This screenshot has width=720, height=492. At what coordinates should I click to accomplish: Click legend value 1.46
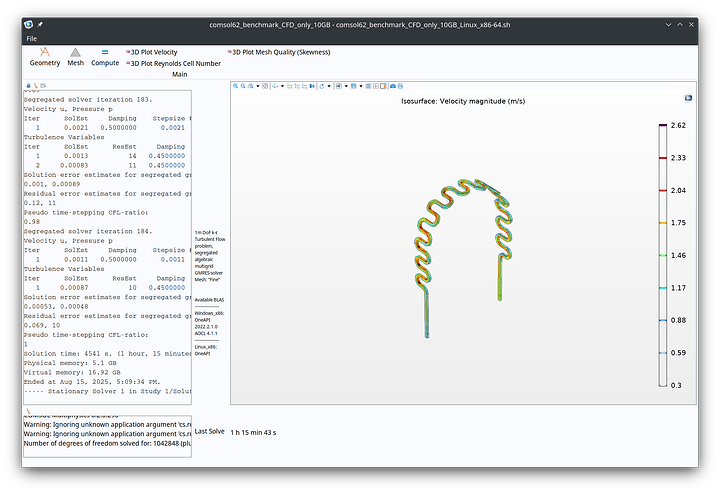678,255
